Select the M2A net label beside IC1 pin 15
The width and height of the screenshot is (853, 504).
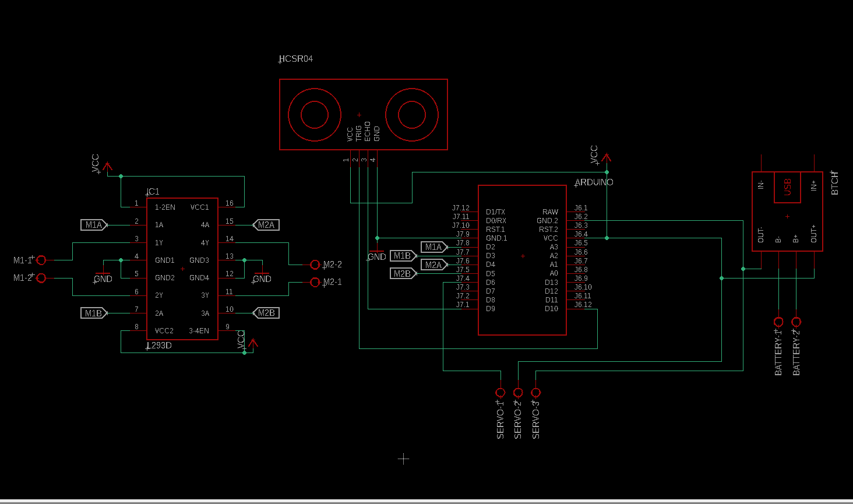tap(266, 225)
